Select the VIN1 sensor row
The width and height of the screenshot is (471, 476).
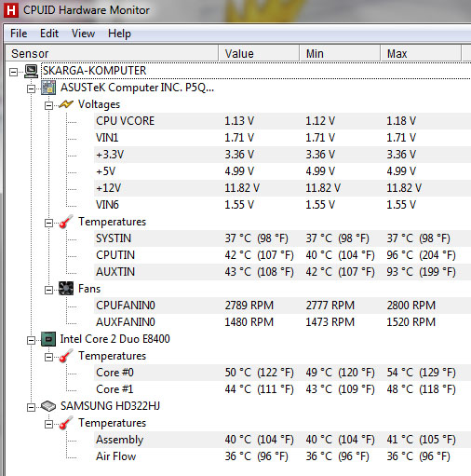tap(282, 138)
